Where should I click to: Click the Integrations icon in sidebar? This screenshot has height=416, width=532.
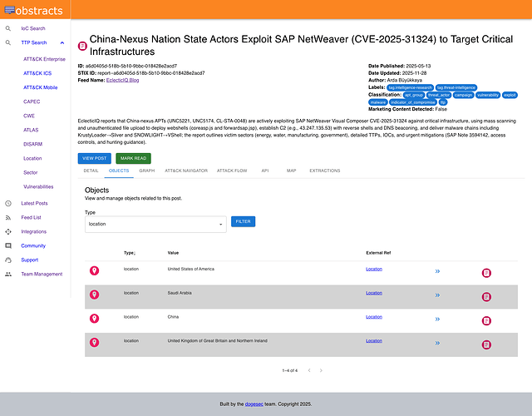pyautogui.click(x=8, y=231)
